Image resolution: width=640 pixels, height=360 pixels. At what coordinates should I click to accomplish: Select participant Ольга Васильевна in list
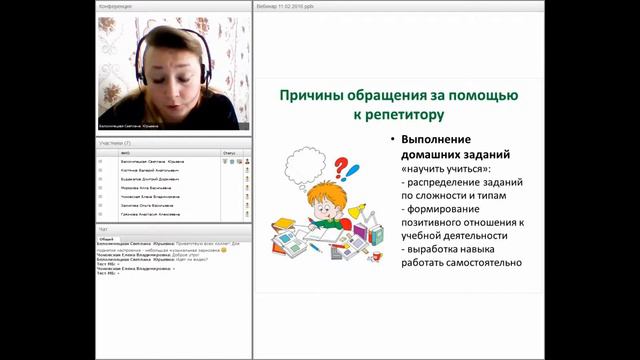point(147,205)
